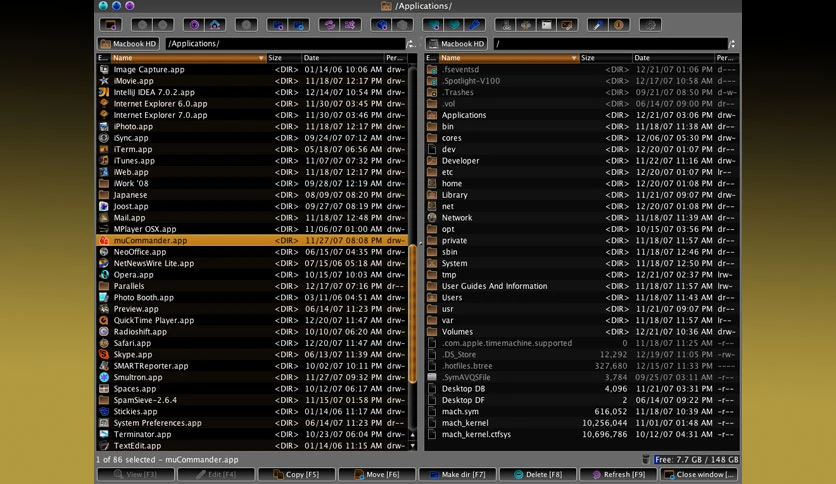
Task: Click left path field history stepper
Action: click(411, 44)
